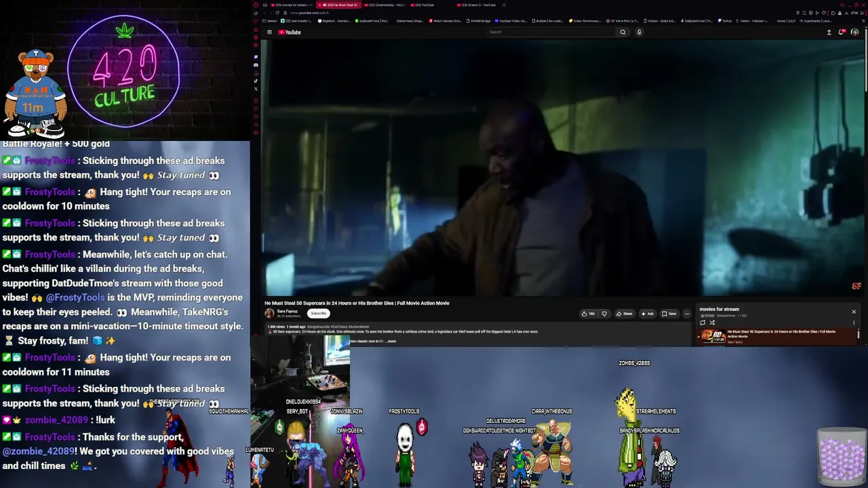The width and height of the screenshot is (868, 488).
Task: Open Twitch from the browser sidebar
Action: pyautogui.click(x=256, y=57)
